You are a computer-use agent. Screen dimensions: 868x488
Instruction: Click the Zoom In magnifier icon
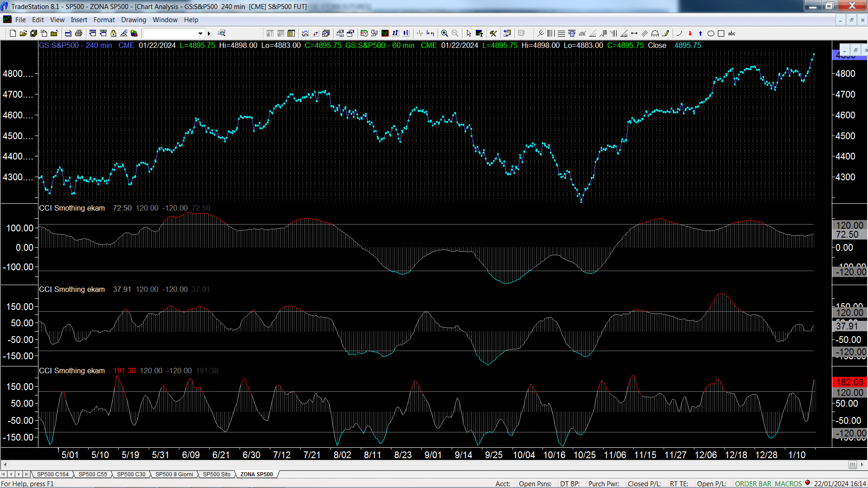[x=445, y=33]
